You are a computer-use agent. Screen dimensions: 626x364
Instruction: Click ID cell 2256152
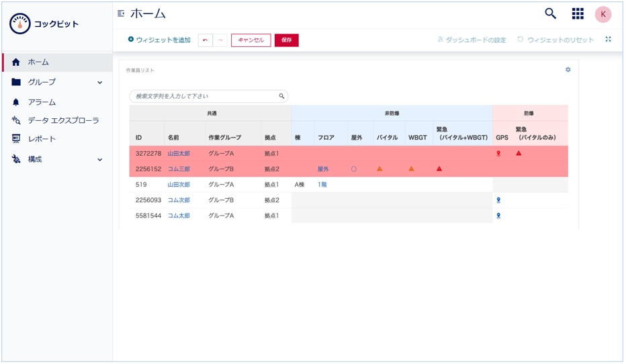(x=148, y=169)
